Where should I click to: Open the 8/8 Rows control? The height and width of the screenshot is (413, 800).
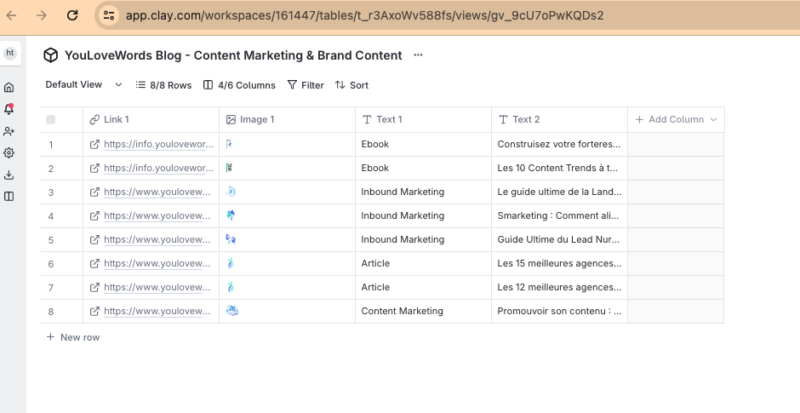pos(163,85)
